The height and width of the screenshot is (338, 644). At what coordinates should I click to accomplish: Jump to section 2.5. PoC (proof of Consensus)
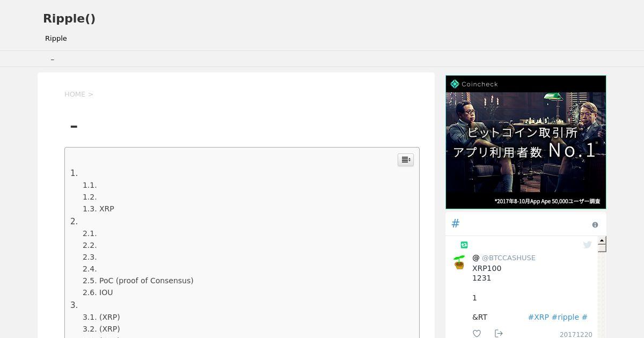pyautogui.click(x=138, y=281)
